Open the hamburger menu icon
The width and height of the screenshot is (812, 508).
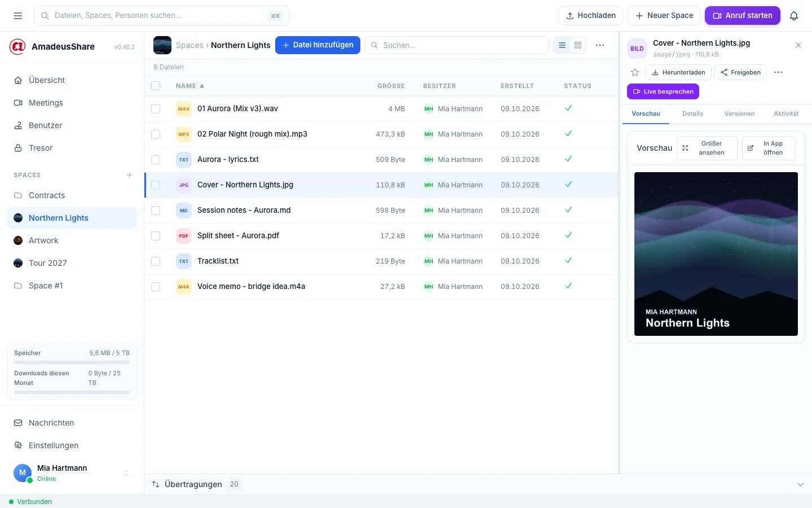(18, 16)
